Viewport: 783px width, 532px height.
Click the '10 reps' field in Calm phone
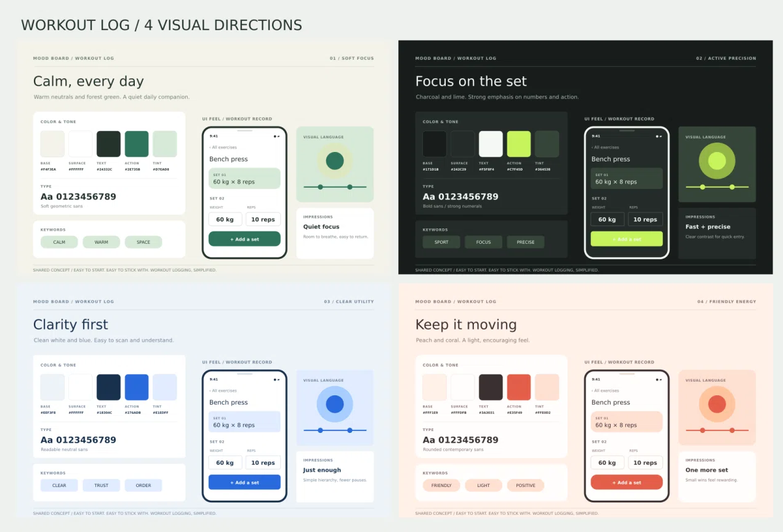(x=263, y=219)
